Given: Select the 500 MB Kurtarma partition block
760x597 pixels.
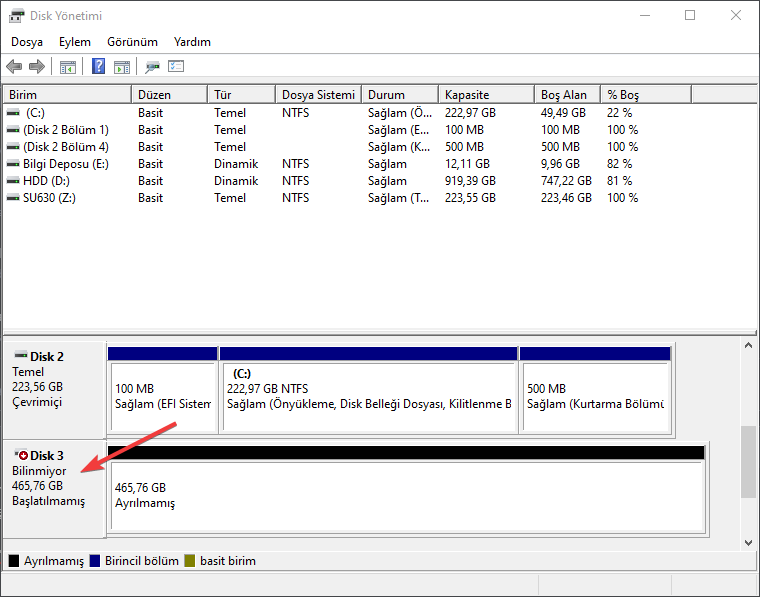Looking at the screenshot, I should pos(596,391).
